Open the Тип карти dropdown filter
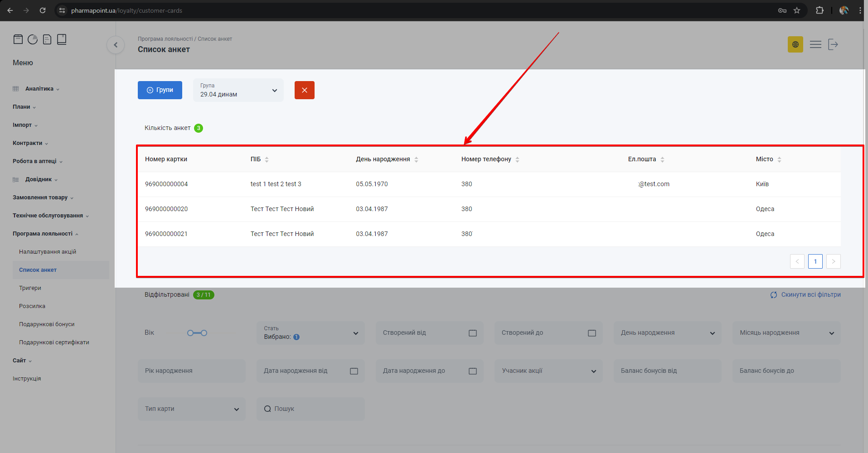The image size is (868, 453). point(192,409)
